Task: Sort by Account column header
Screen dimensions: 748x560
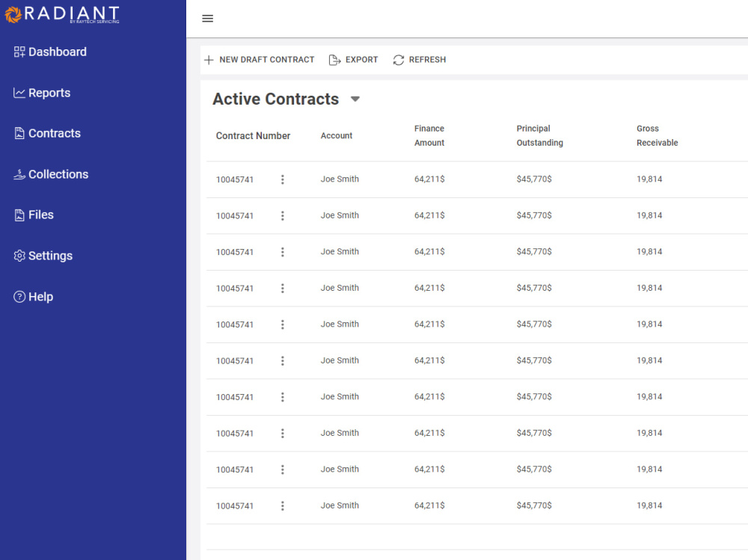Action: click(337, 136)
